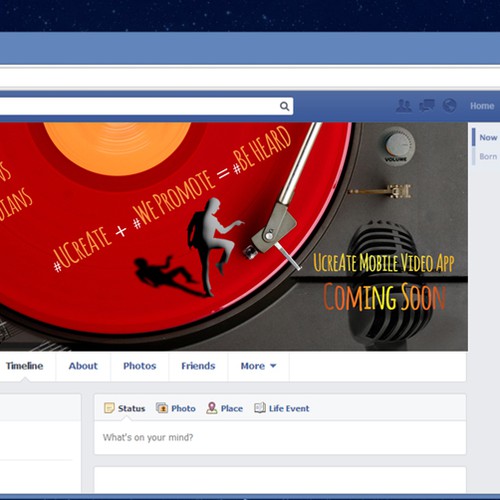
Task: Go to Home in the top bar
Action: pyautogui.click(x=482, y=106)
